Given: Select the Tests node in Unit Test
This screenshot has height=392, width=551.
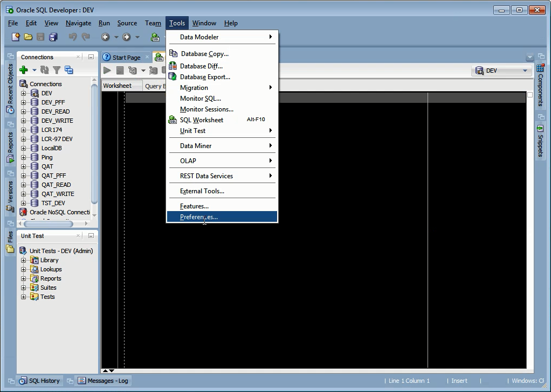Looking at the screenshot, I should click(x=47, y=297).
